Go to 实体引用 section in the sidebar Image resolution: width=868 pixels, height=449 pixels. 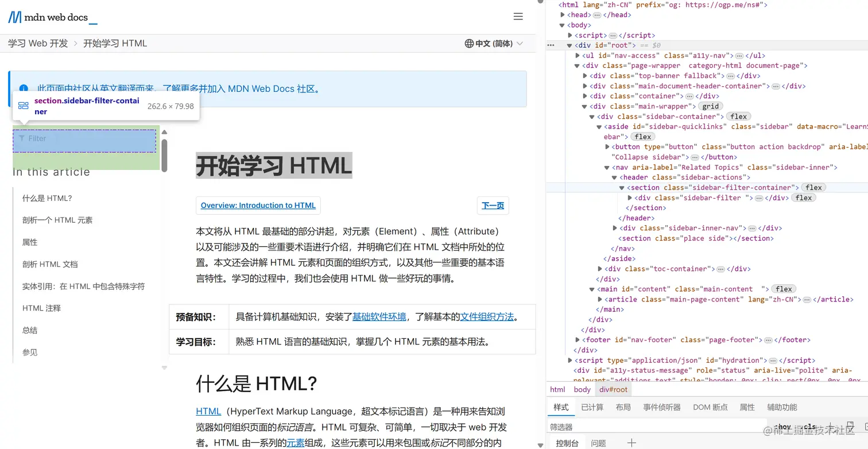point(83,287)
